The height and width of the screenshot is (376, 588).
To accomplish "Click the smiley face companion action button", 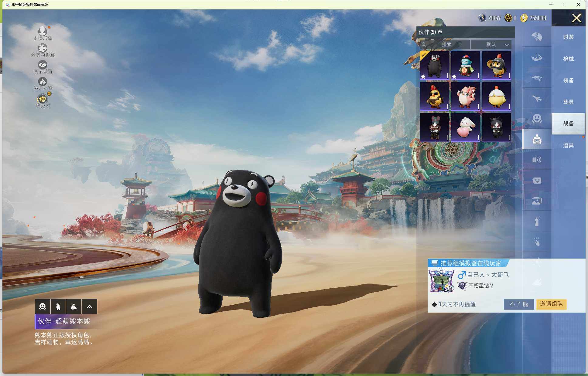I will [43, 307].
